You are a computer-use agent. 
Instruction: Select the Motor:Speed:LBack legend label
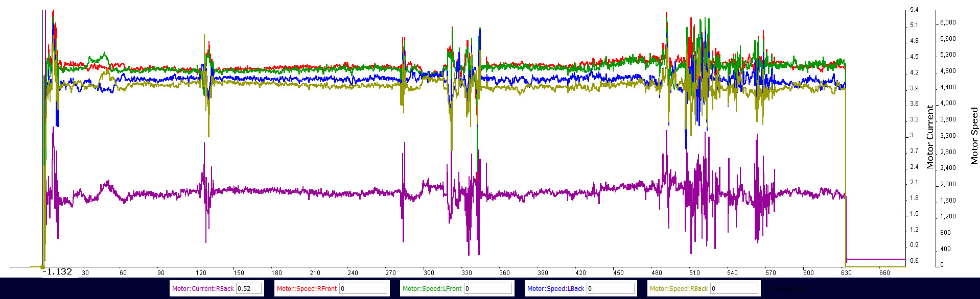tap(555, 289)
